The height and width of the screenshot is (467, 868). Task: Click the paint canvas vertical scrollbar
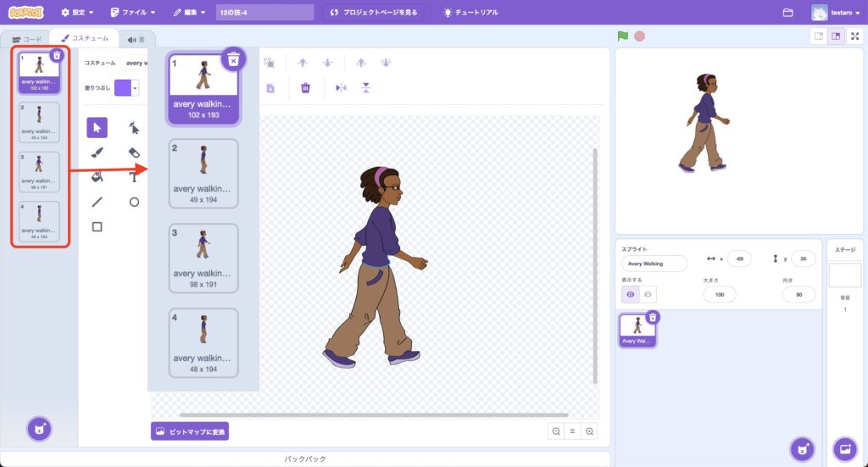[x=596, y=265]
